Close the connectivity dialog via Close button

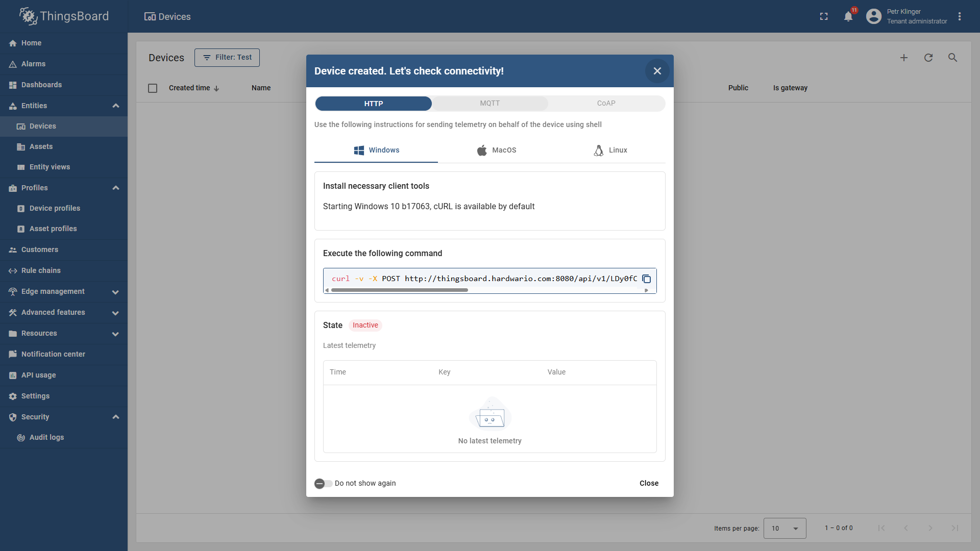648,483
